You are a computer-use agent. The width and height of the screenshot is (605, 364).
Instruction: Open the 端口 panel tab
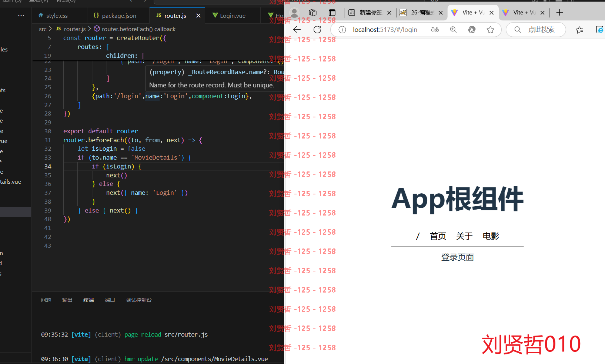pyautogui.click(x=110, y=300)
